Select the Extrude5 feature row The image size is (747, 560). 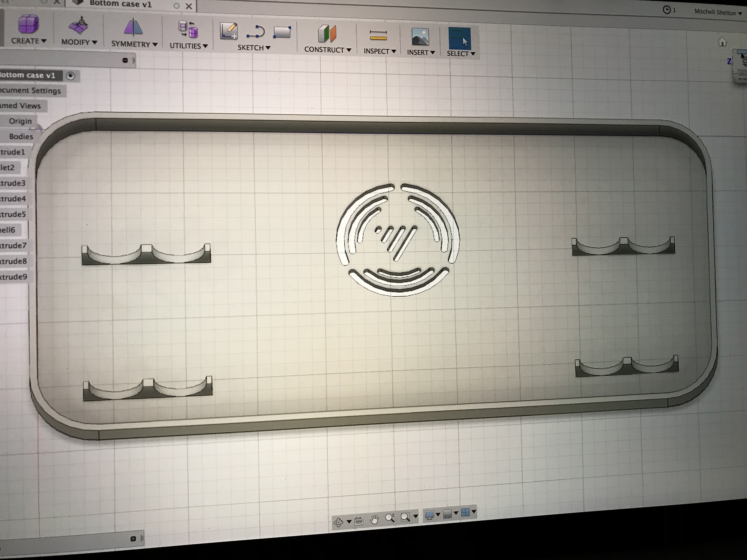click(13, 214)
